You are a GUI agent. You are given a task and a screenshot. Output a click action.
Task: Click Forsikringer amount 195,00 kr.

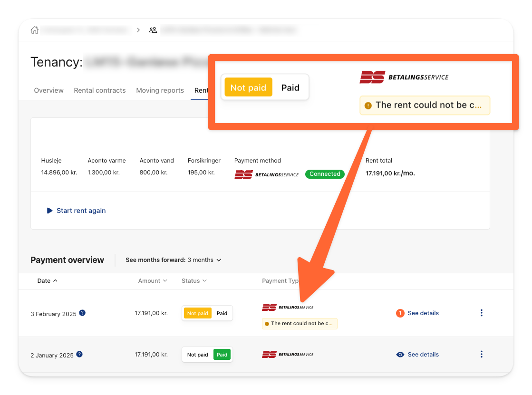[201, 173]
